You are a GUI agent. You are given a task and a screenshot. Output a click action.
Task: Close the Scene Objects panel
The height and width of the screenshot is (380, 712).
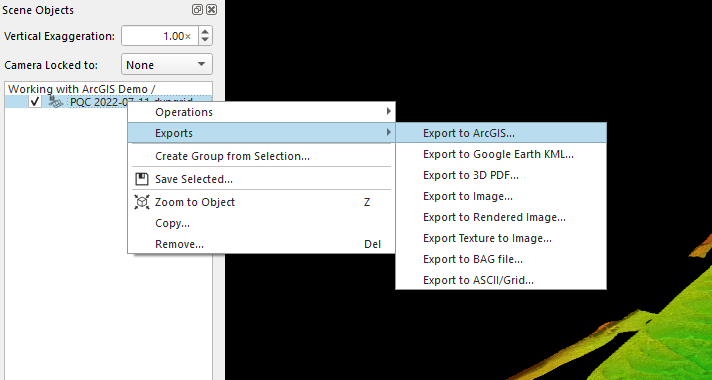tap(211, 10)
